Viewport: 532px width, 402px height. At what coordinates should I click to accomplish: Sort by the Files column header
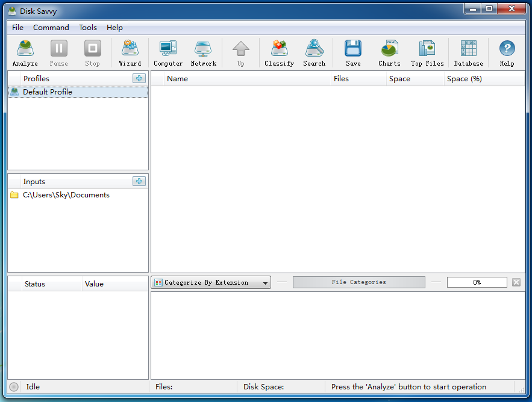358,79
